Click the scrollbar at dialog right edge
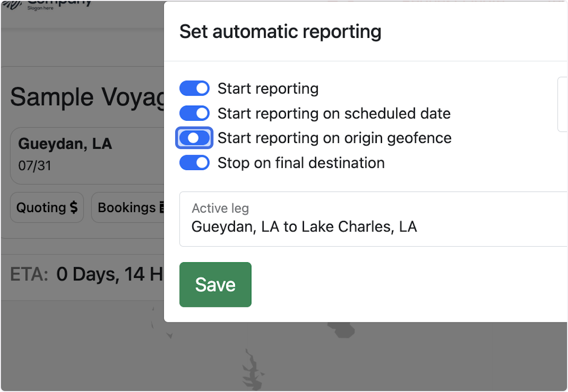The image size is (568, 392). coord(564,105)
